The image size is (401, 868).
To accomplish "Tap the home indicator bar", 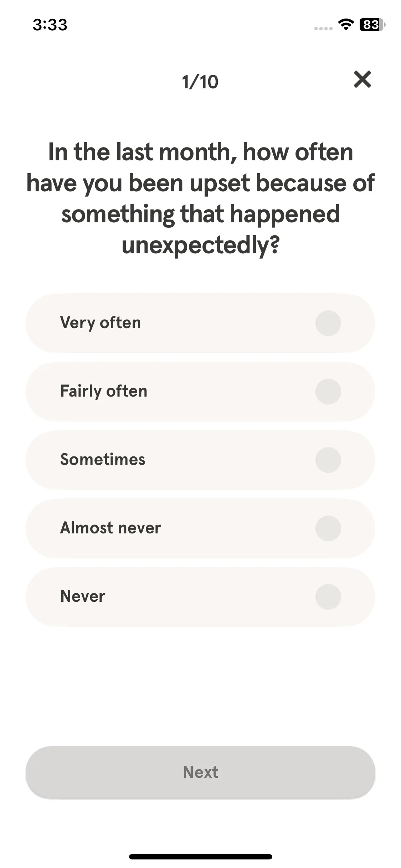I will click(x=200, y=857).
